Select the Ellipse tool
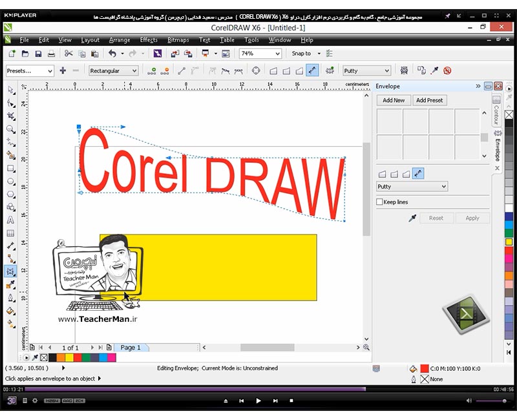517x420 pixels. click(10, 182)
